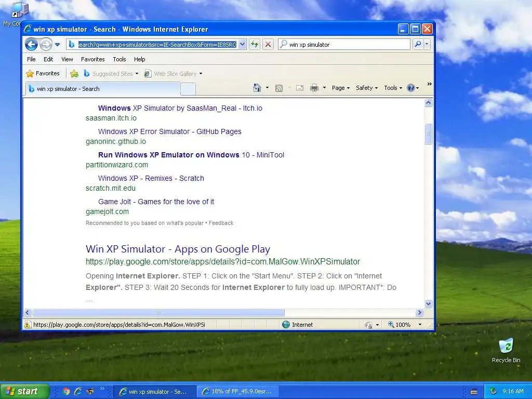
Task: Expand the Web Slice Gallery dropdown
Action: point(201,74)
